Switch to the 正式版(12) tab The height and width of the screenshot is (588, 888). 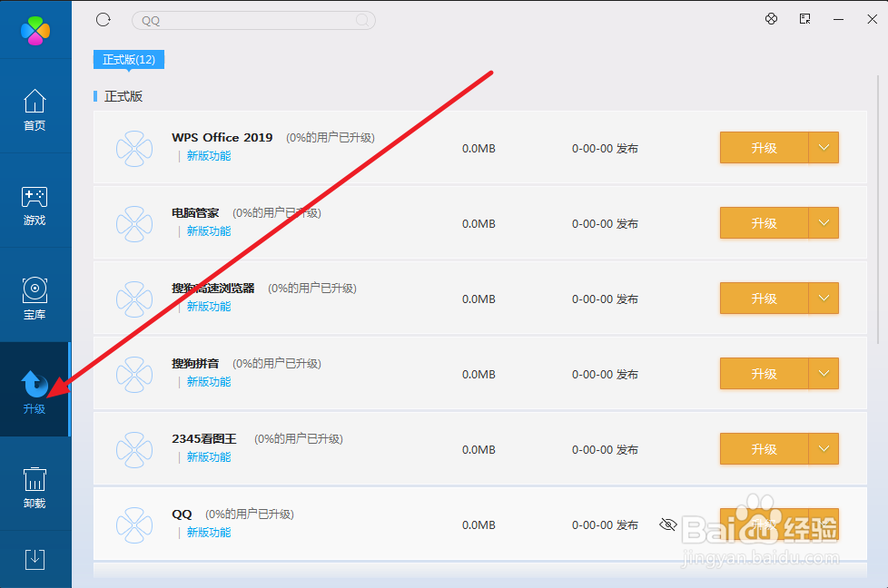129,59
